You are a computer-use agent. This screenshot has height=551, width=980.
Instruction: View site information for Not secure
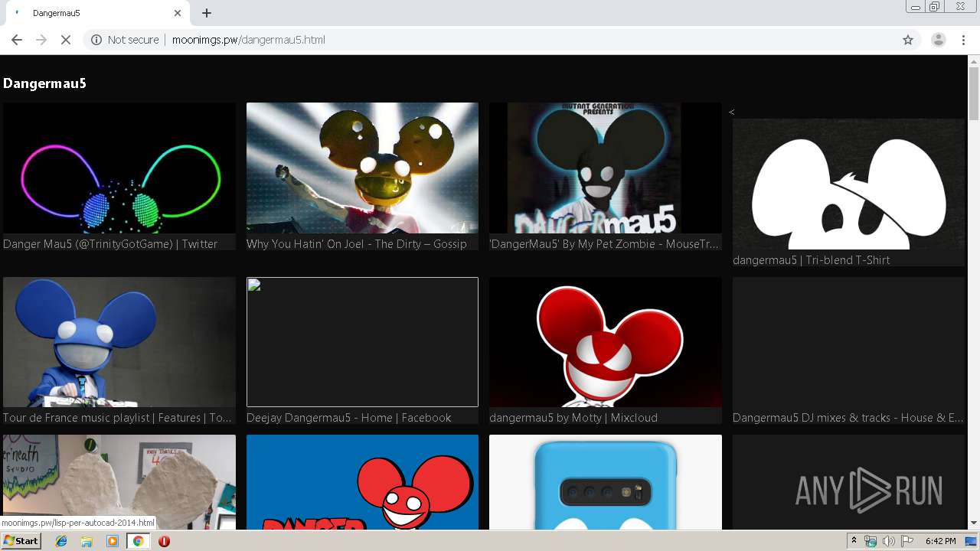(x=125, y=40)
